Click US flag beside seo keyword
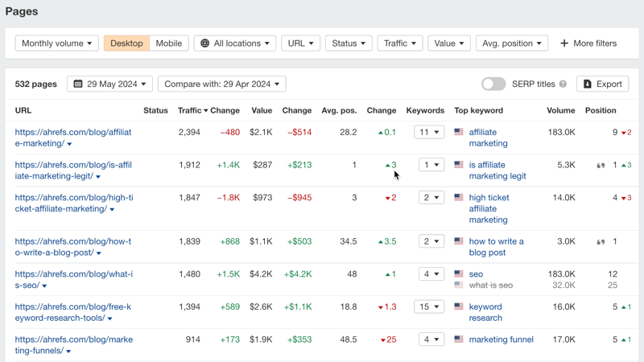This screenshot has height=362, width=644. pos(459,274)
